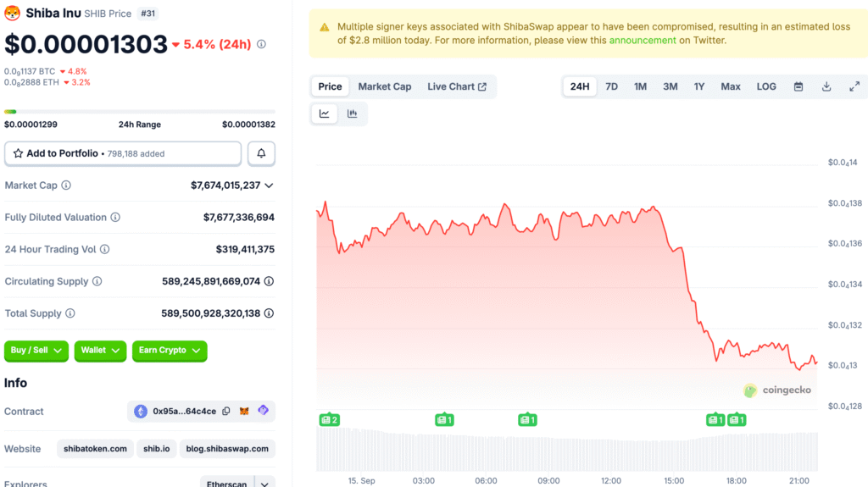Screen dimensions: 868x487
Task: Click the news marker labeled 2
Action: 330,420
